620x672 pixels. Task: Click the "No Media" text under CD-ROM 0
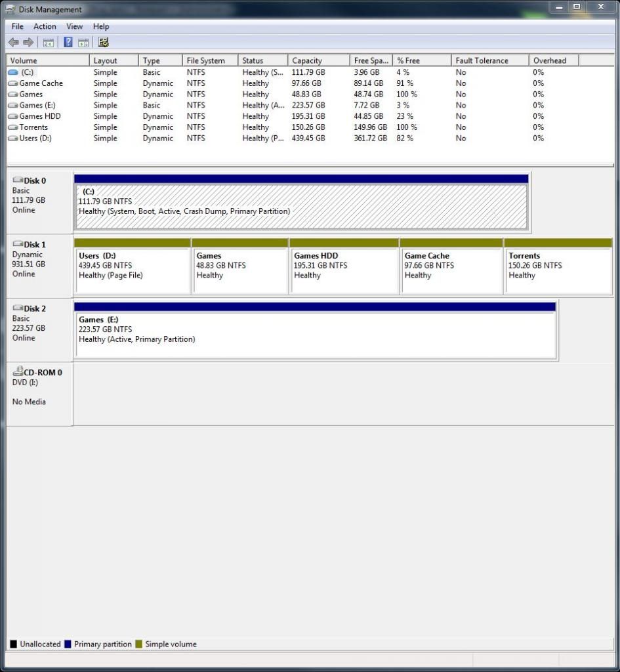[29, 402]
